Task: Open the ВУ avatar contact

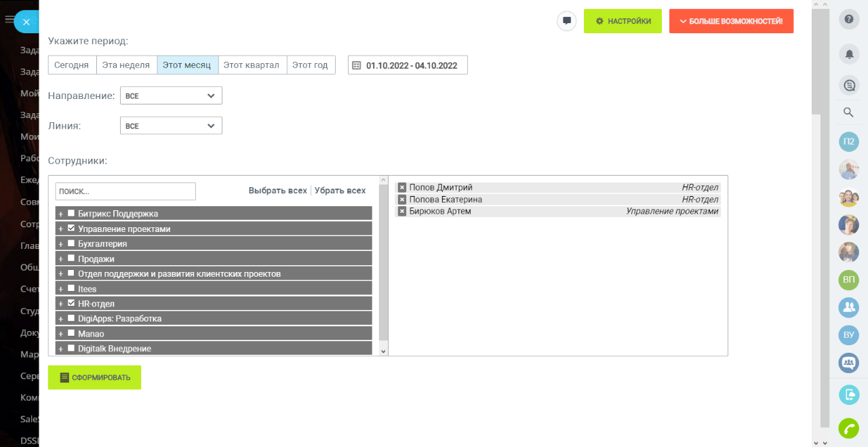Action: point(848,334)
